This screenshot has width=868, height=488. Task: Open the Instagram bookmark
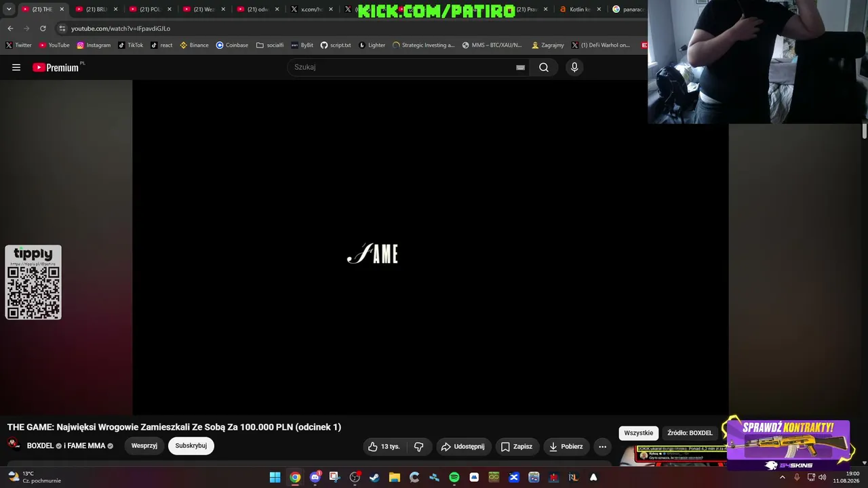94,45
